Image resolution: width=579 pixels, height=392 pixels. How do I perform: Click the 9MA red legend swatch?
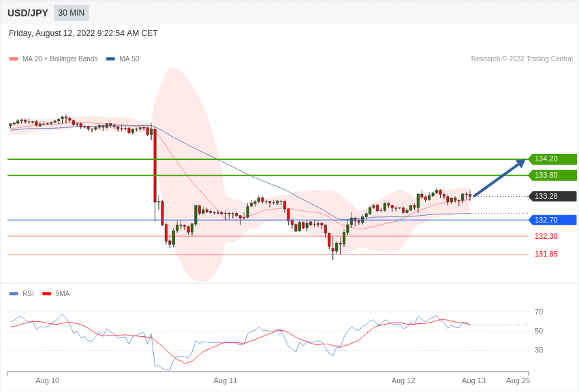pyautogui.click(x=47, y=293)
